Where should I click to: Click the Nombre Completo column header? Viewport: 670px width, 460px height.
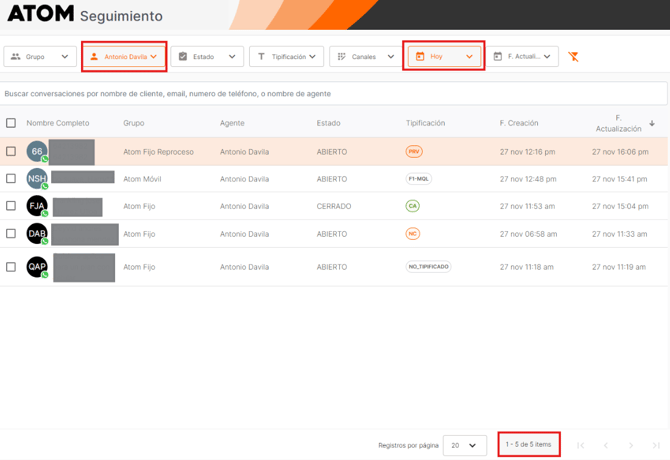(x=58, y=123)
